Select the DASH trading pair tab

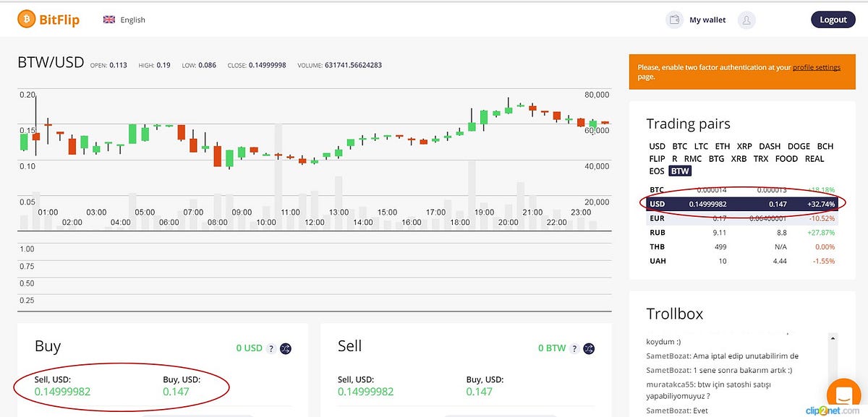coord(770,146)
